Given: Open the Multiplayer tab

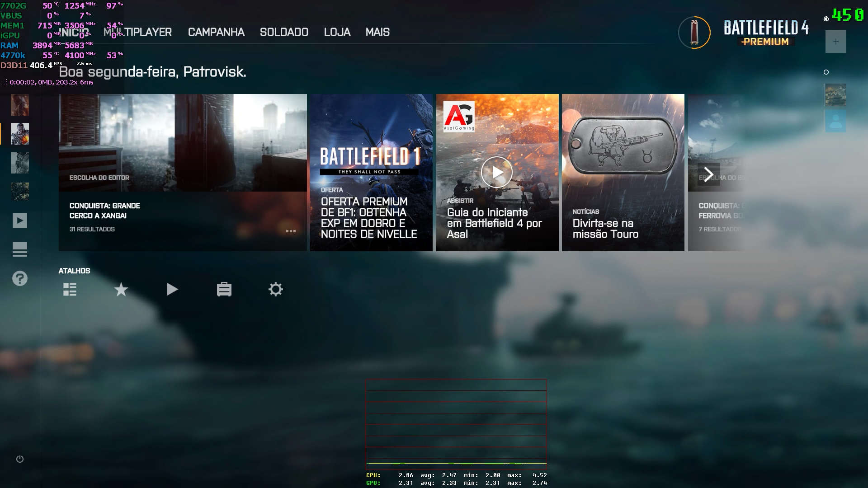Looking at the screenshot, I should [138, 32].
